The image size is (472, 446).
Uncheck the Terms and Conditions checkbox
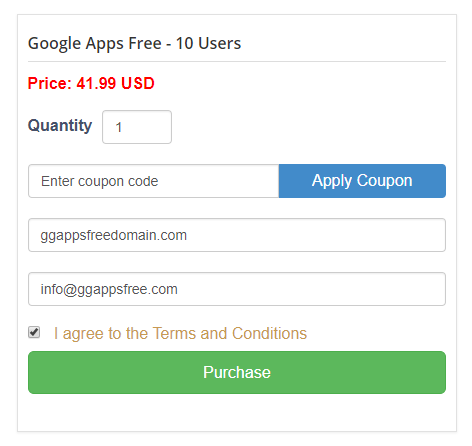34,332
